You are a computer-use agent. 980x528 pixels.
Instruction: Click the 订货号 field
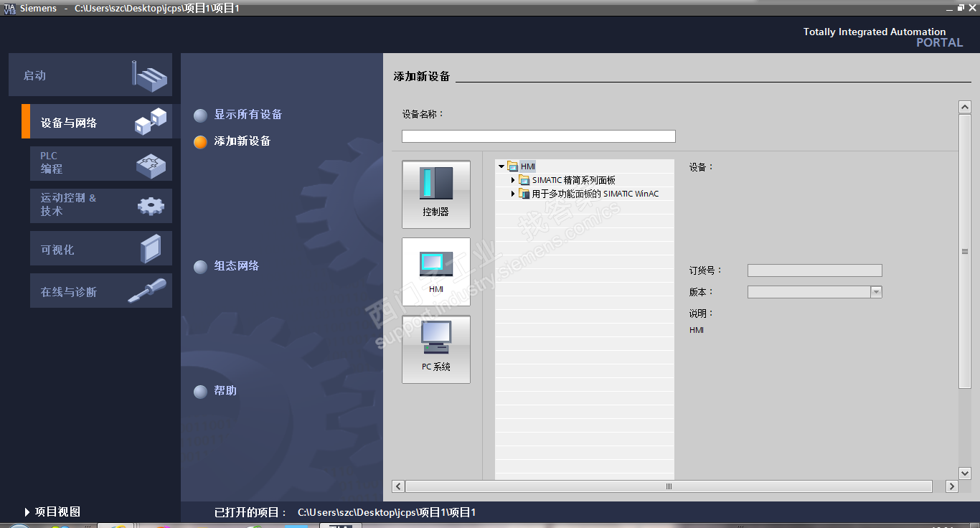815,270
